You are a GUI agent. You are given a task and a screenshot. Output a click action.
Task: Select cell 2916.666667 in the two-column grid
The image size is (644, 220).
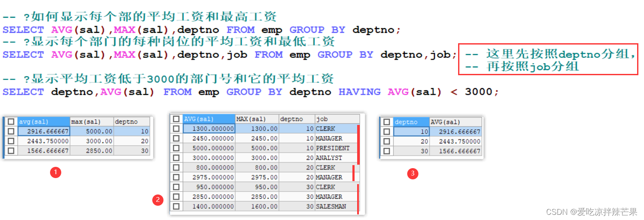456,131
